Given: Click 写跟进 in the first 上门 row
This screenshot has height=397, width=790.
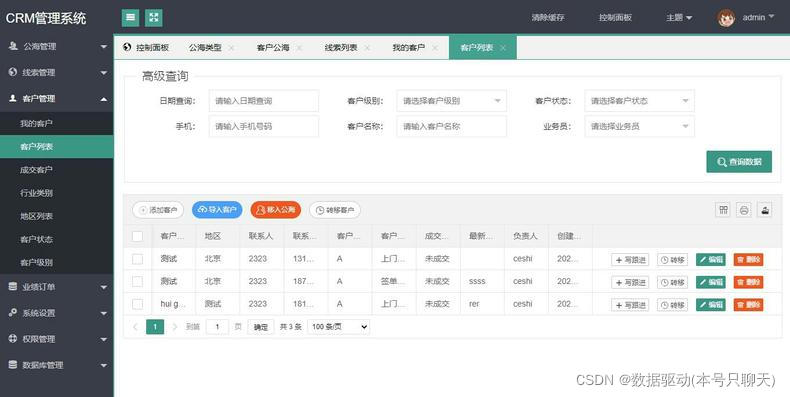Looking at the screenshot, I should pyautogui.click(x=630, y=260).
